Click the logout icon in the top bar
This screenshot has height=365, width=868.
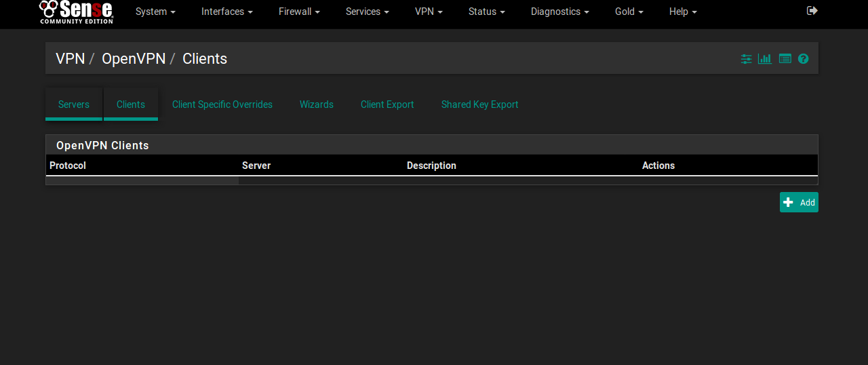click(812, 11)
